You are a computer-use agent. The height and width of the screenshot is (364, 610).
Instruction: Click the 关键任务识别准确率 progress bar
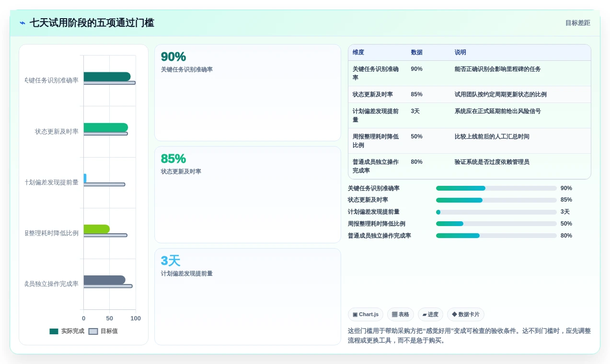(x=496, y=188)
